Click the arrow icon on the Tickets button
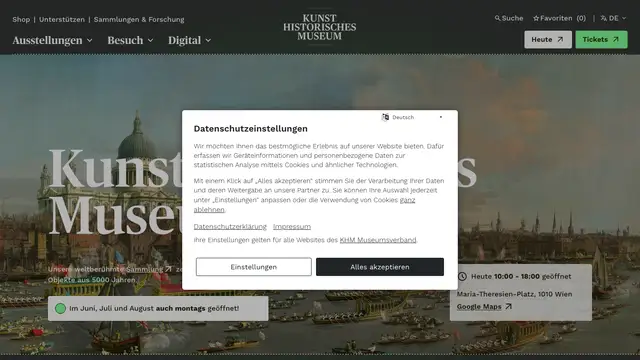The height and width of the screenshot is (360, 640). [x=616, y=40]
